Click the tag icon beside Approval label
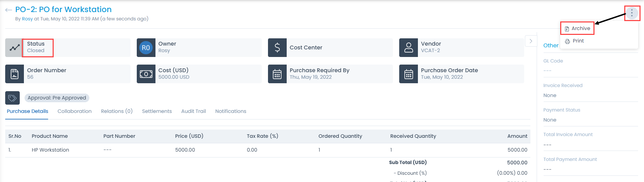Viewport: 644px width, 182px height. click(x=12, y=98)
